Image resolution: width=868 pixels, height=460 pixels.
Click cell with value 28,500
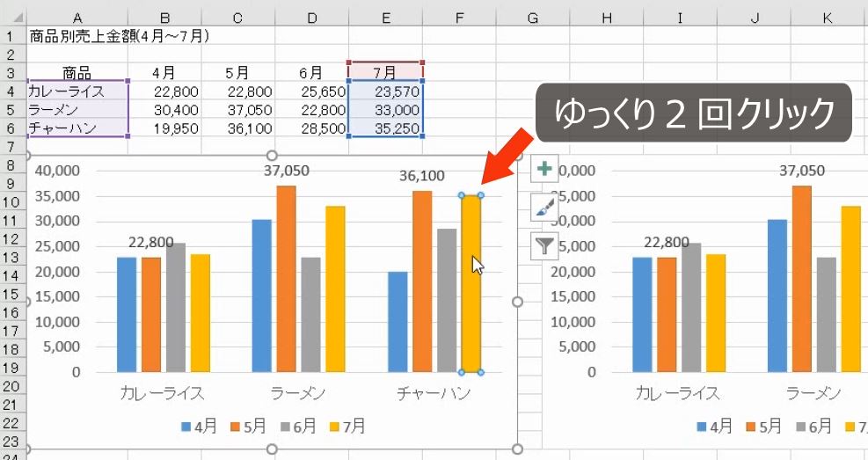pyautogui.click(x=311, y=128)
